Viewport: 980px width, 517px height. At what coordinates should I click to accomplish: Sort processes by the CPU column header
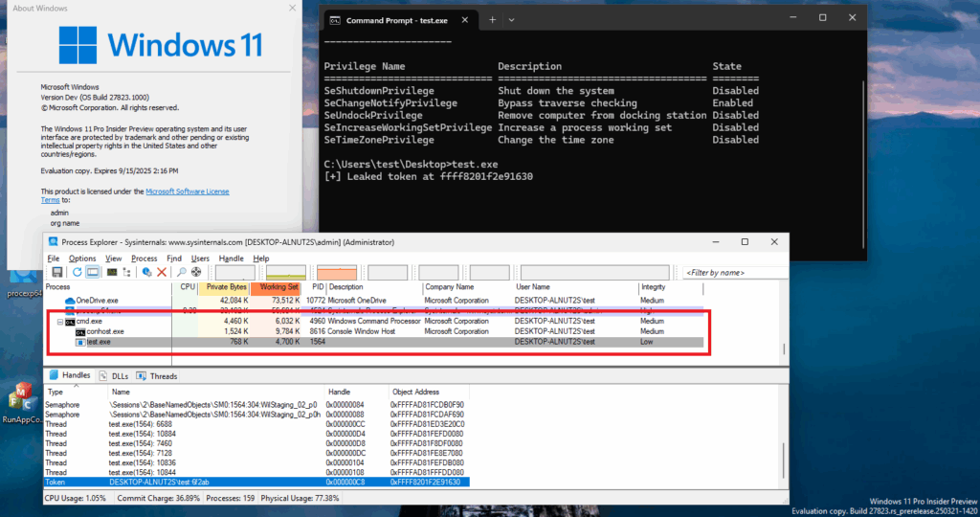pyautogui.click(x=186, y=287)
